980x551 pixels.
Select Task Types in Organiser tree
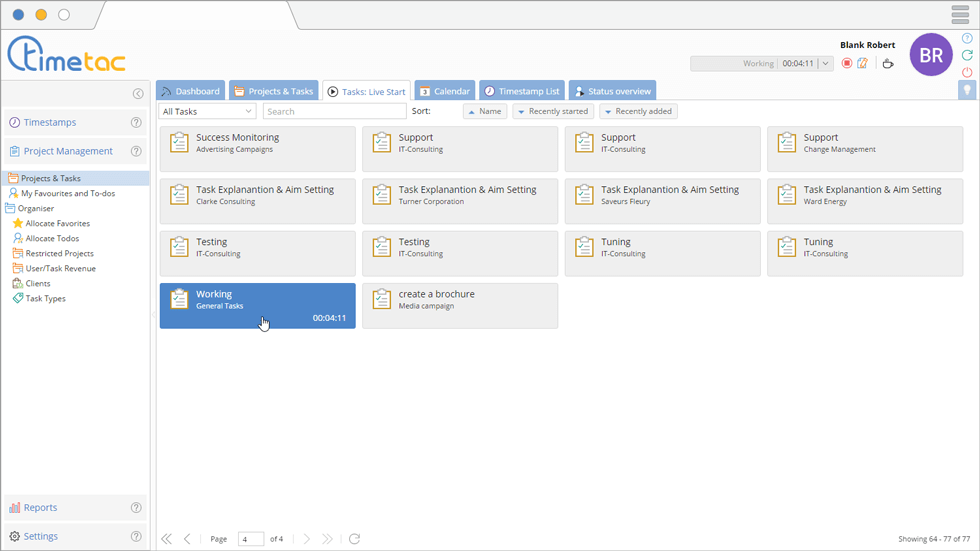click(45, 298)
